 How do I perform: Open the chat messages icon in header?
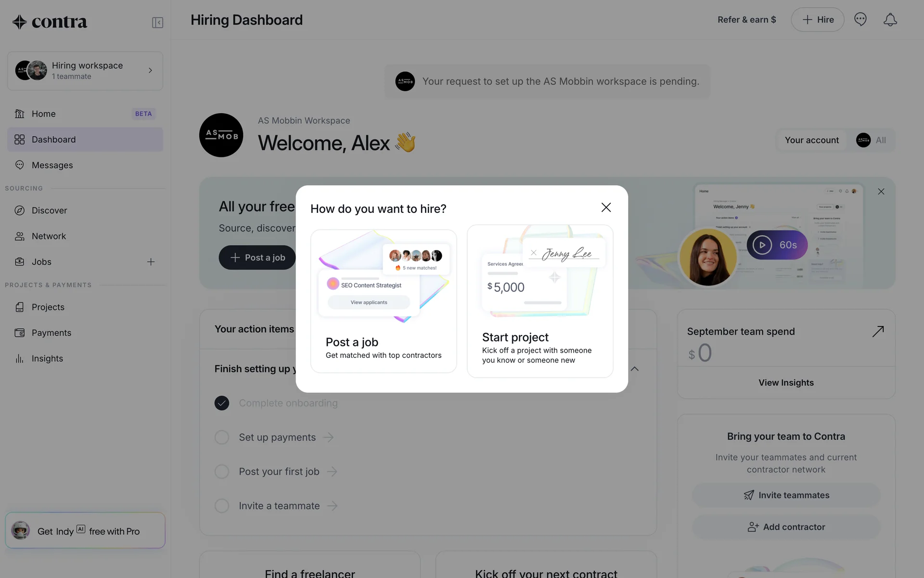click(x=860, y=20)
